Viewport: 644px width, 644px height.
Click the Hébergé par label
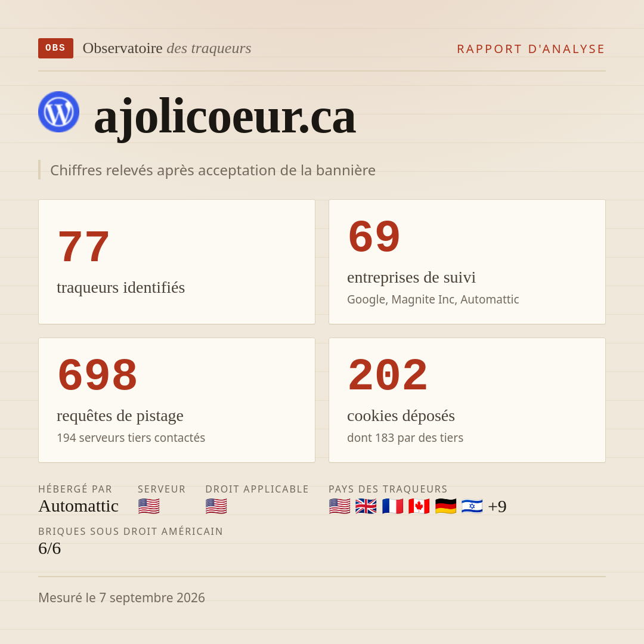[x=75, y=489]
